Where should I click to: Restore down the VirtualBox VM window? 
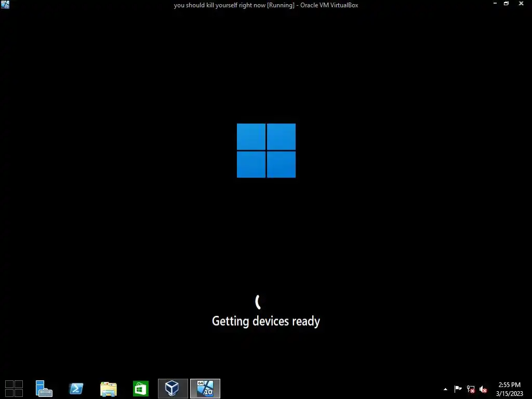(506, 4)
